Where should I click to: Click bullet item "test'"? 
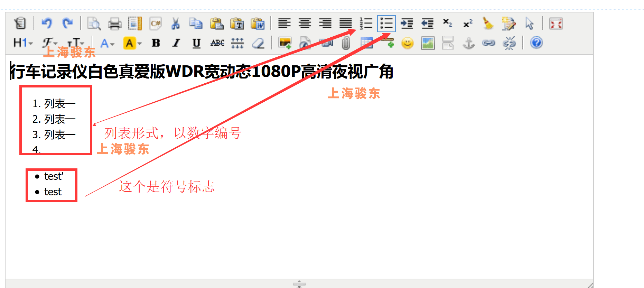(x=54, y=176)
